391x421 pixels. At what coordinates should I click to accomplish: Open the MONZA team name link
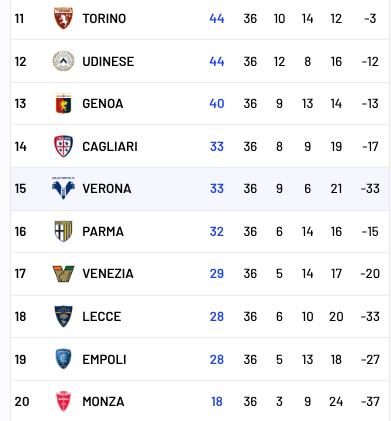tap(103, 402)
